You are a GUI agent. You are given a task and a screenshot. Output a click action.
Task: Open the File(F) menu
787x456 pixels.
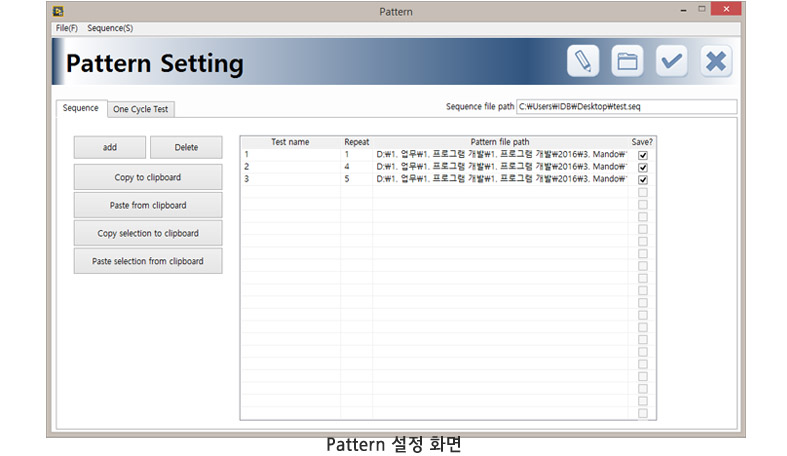[x=67, y=28]
